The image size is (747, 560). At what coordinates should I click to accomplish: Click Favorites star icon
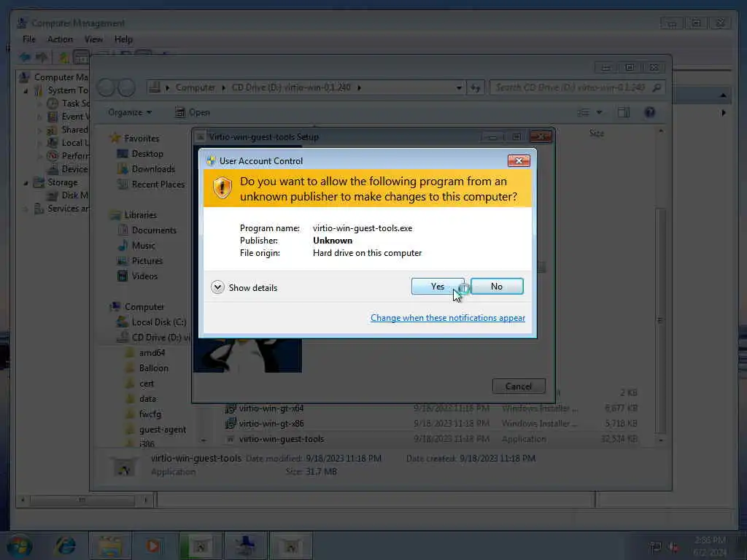(115, 138)
